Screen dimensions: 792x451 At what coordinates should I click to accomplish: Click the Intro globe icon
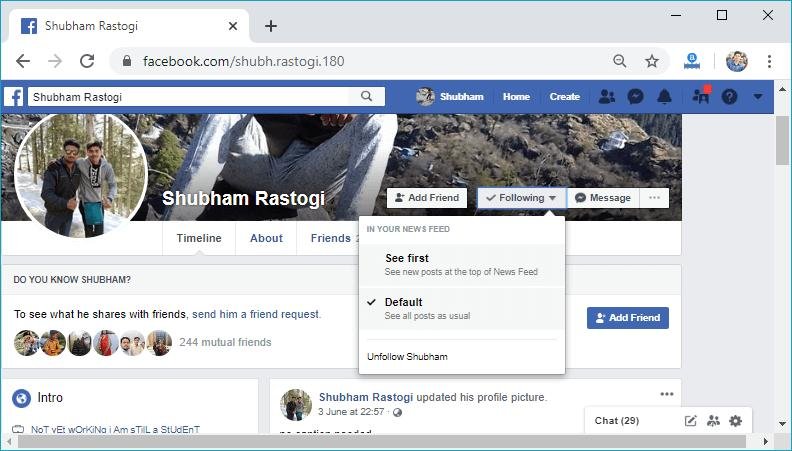tap(21, 398)
